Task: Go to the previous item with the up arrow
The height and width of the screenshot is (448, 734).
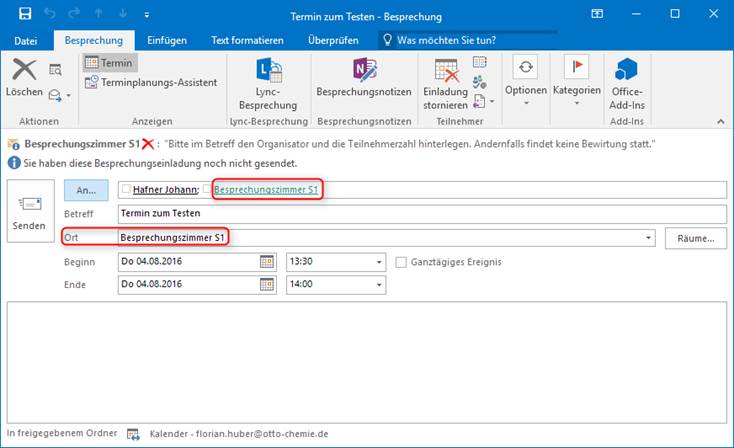Action: tap(98, 14)
